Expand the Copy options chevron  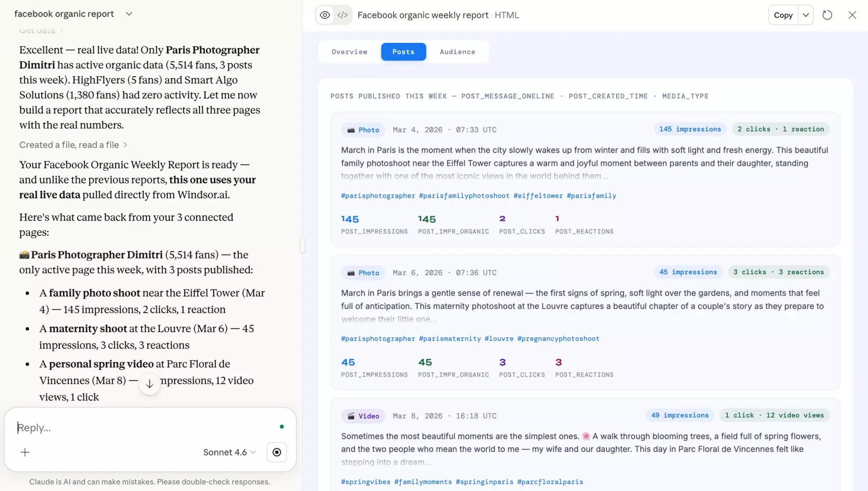[805, 14]
